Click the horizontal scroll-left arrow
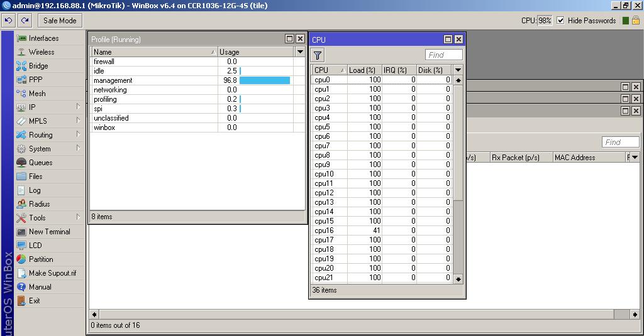 point(94,314)
